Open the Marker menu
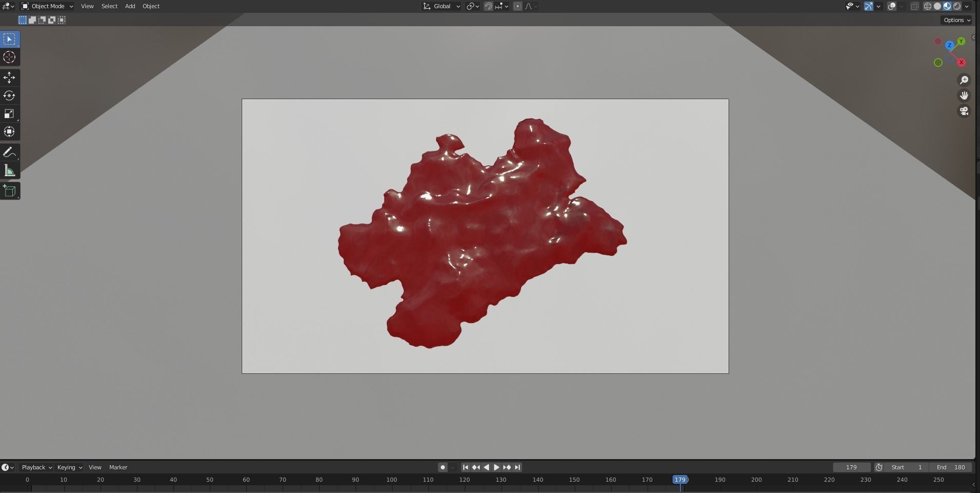Screen dimensions: 980x493 pyautogui.click(x=118, y=467)
